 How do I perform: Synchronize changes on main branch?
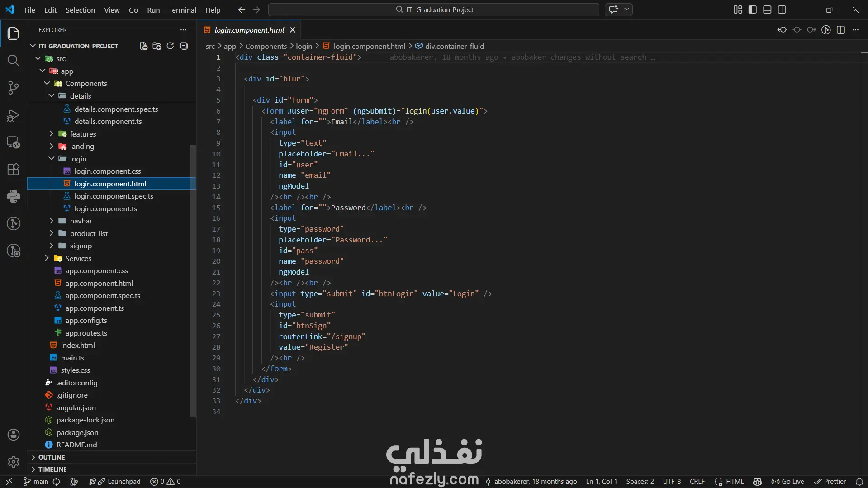[57, 482]
